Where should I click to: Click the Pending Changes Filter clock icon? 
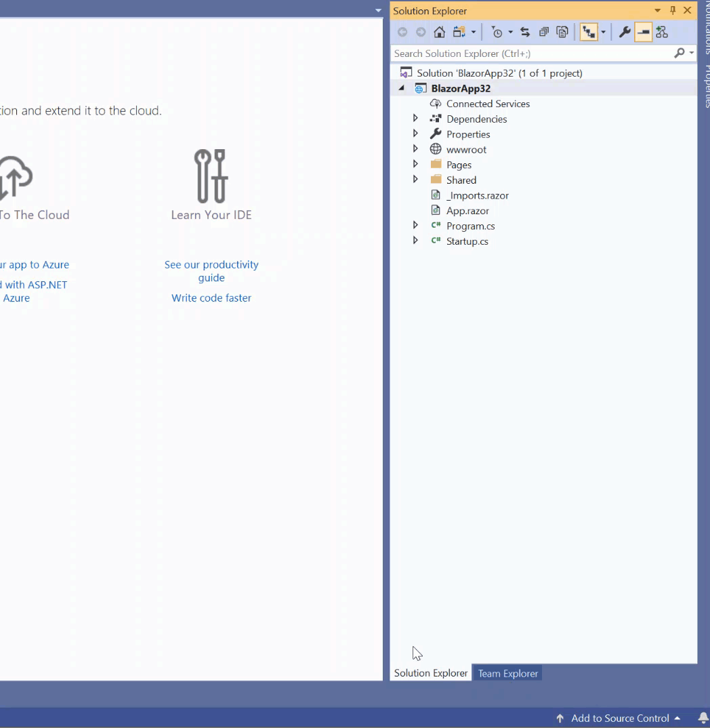[497, 32]
